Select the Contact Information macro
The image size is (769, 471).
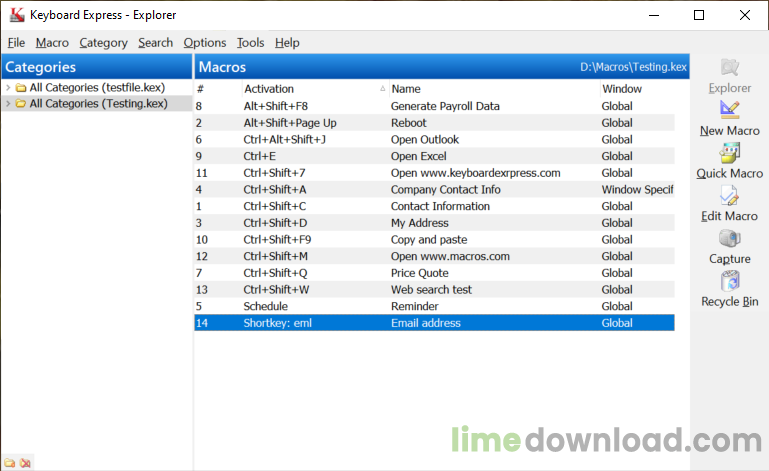(435, 206)
